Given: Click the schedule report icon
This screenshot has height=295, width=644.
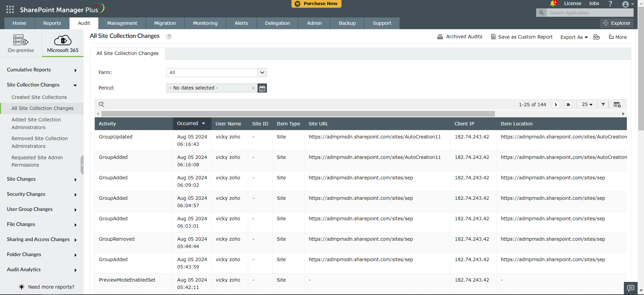Looking at the screenshot, I should point(596,37).
